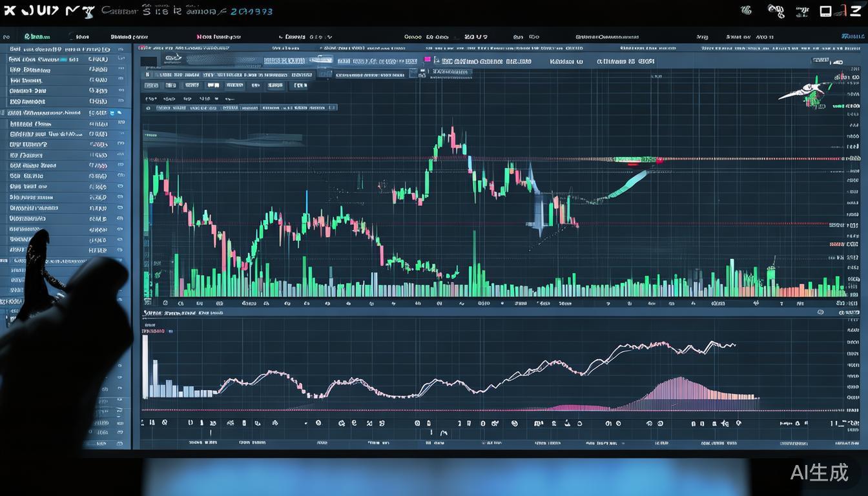
Task: Toggle the blue indicator on highlighted watchlist row
Action: (112, 112)
